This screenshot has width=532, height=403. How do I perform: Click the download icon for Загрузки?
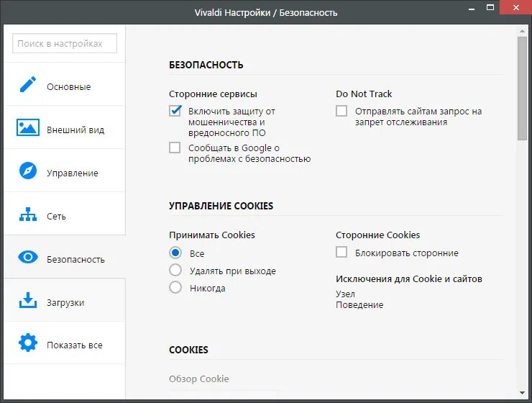click(28, 300)
